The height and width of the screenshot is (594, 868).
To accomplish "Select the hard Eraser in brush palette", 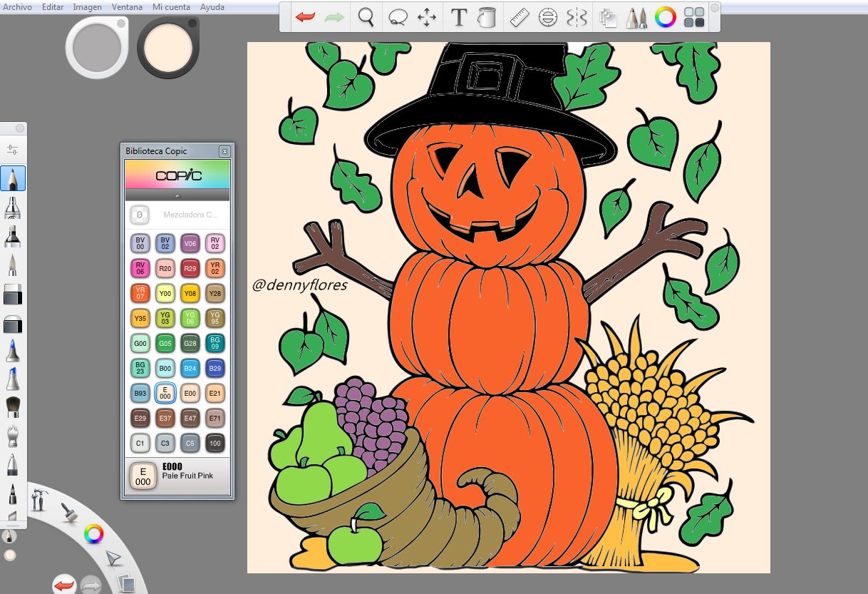I will pyautogui.click(x=13, y=294).
